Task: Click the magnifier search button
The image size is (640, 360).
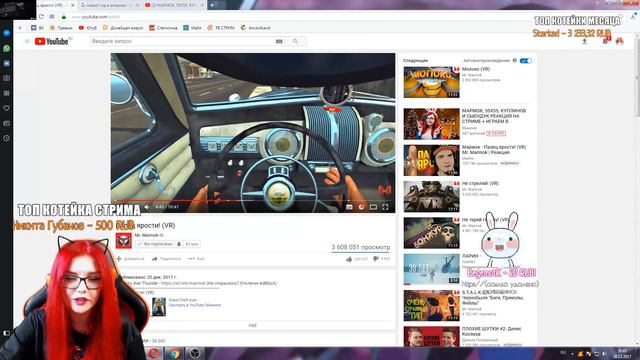Action: pyautogui.click(x=296, y=41)
